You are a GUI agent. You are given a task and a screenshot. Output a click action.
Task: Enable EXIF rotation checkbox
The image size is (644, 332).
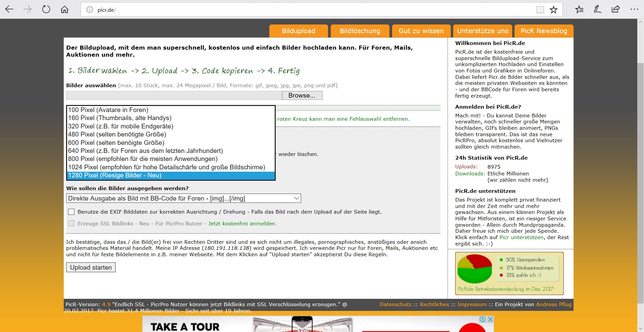(x=71, y=212)
